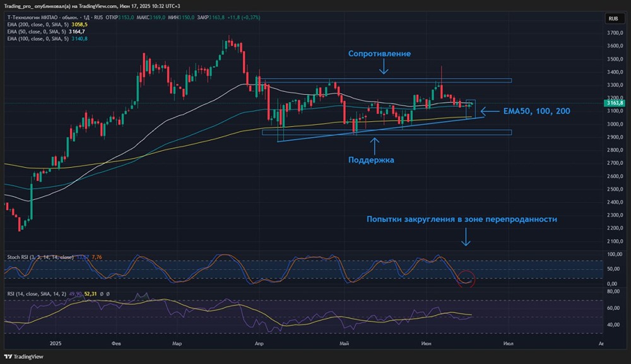Screen dimensions: 631x364
Task: Click the 100,00 Stoch RSI scale label
Action: click(614, 255)
